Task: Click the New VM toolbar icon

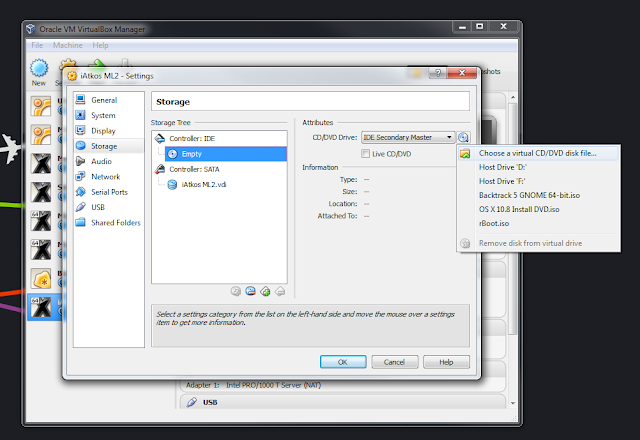Action: click(39, 73)
